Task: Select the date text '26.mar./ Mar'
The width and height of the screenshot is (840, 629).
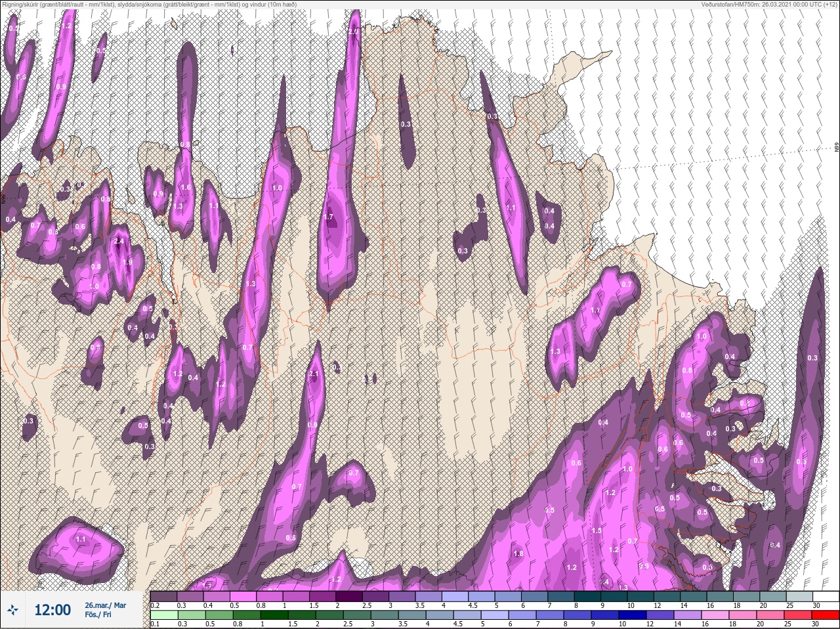Action: [105, 605]
